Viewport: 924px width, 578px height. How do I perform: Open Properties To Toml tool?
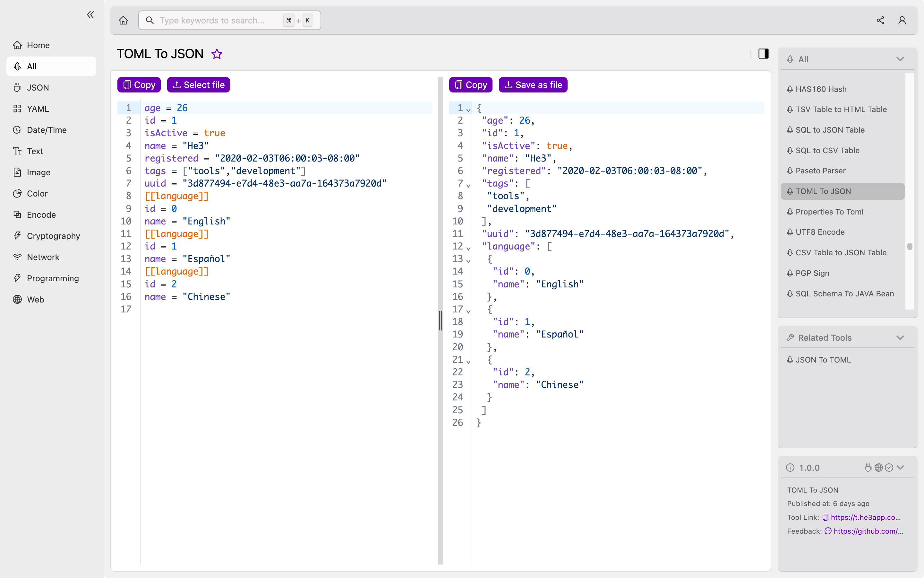coord(843,212)
